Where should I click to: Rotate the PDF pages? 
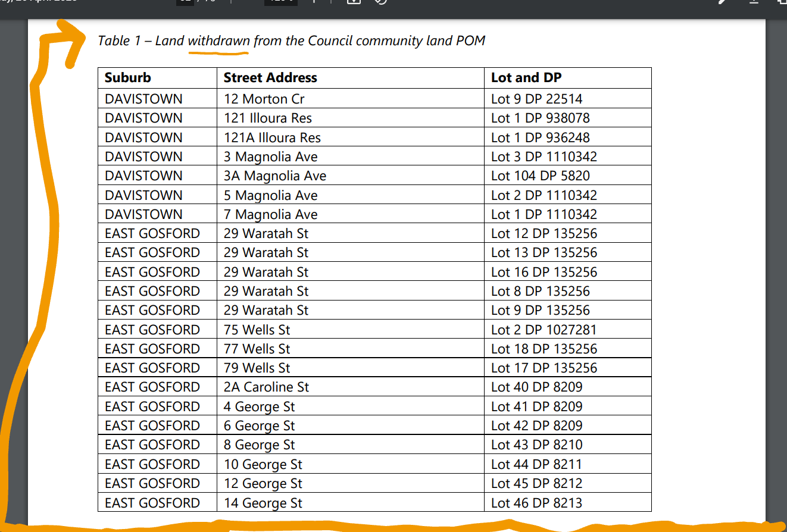[x=381, y=2]
